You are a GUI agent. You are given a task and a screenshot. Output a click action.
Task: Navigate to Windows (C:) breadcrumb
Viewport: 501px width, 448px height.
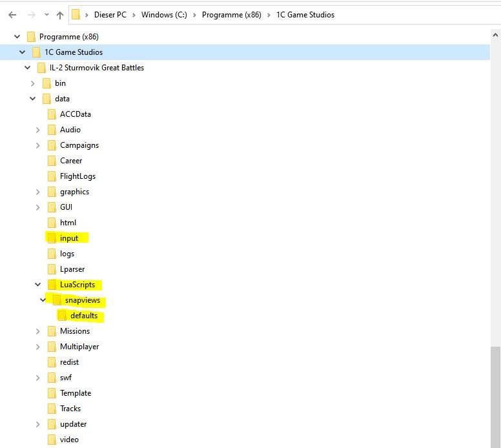pyautogui.click(x=164, y=15)
